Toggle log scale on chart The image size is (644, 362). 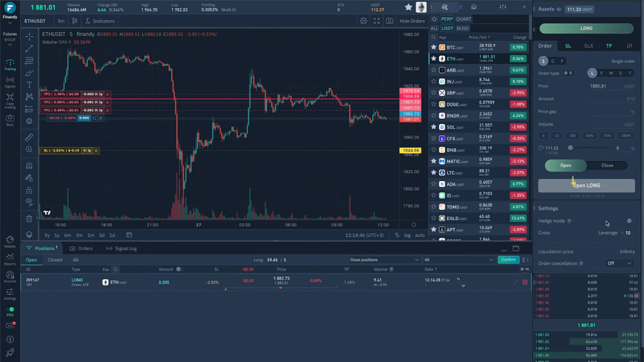(x=407, y=235)
